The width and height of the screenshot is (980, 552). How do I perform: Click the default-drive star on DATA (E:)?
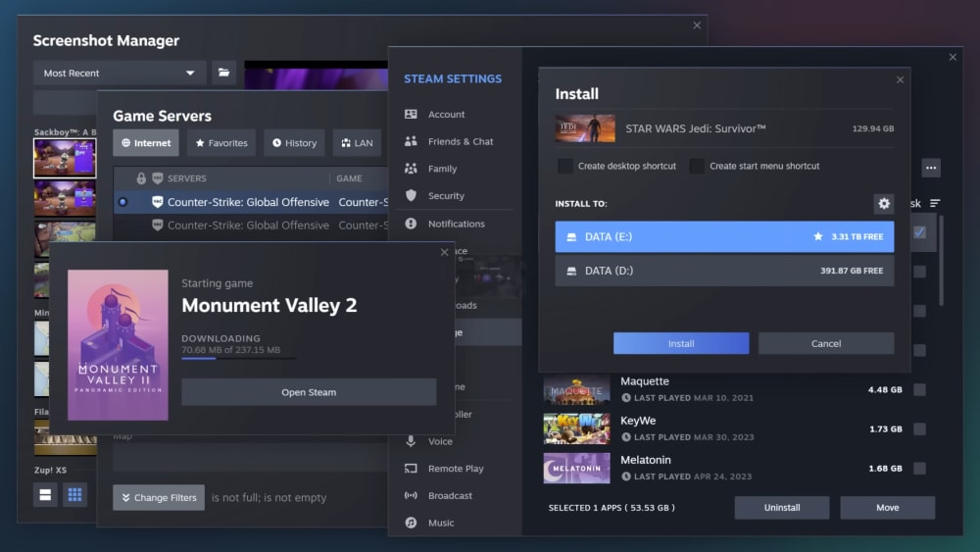coord(818,236)
